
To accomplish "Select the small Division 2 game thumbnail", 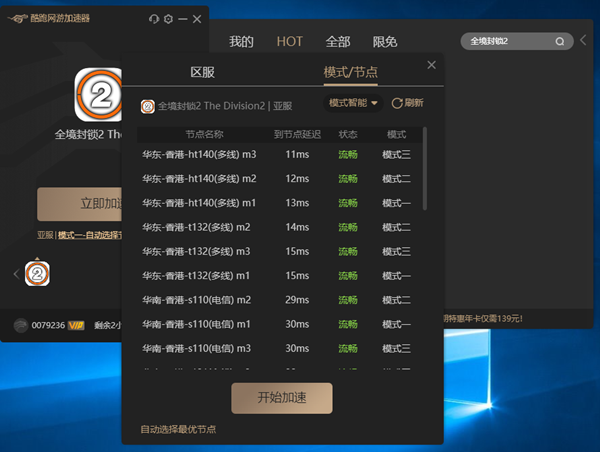I will pyautogui.click(x=37, y=274).
